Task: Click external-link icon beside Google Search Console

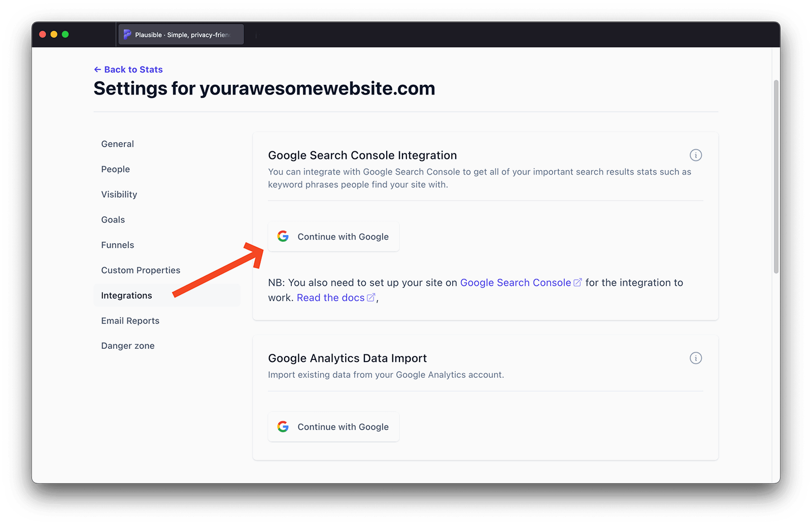Action: pos(578,283)
